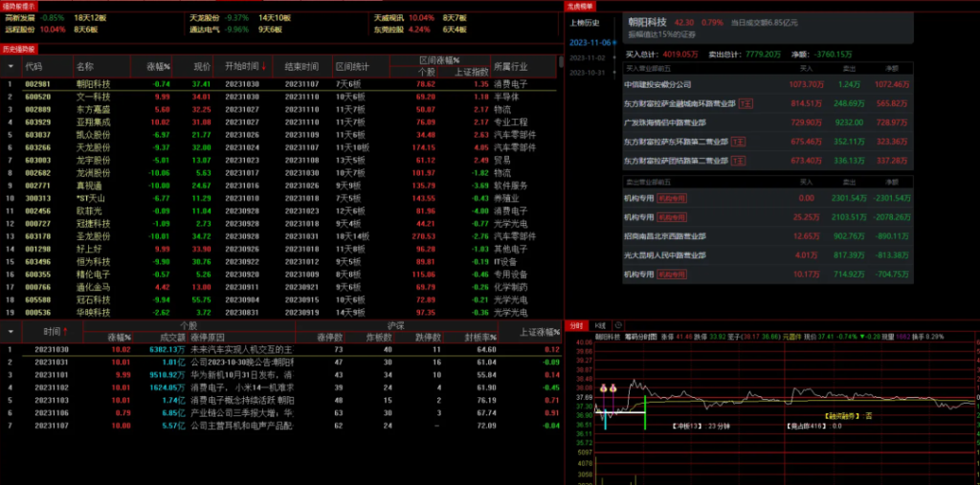Sort lower table by 时间 column header

click(55, 331)
